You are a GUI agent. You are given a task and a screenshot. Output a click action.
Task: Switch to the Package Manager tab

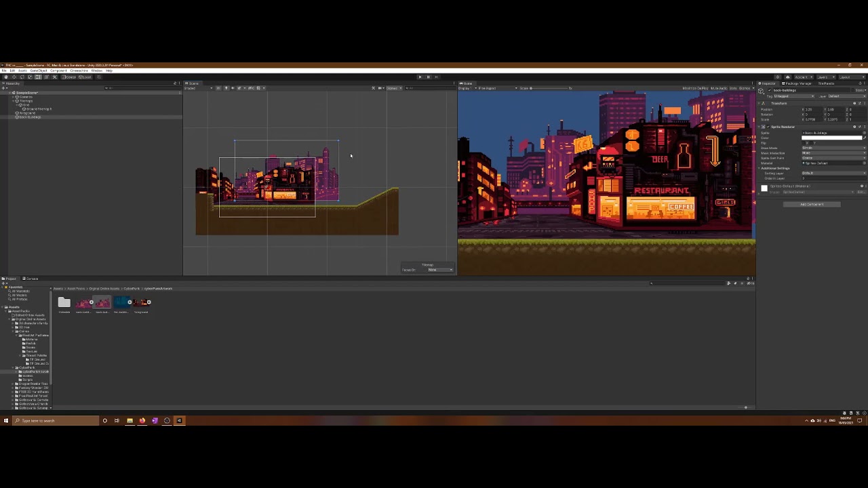coord(798,83)
